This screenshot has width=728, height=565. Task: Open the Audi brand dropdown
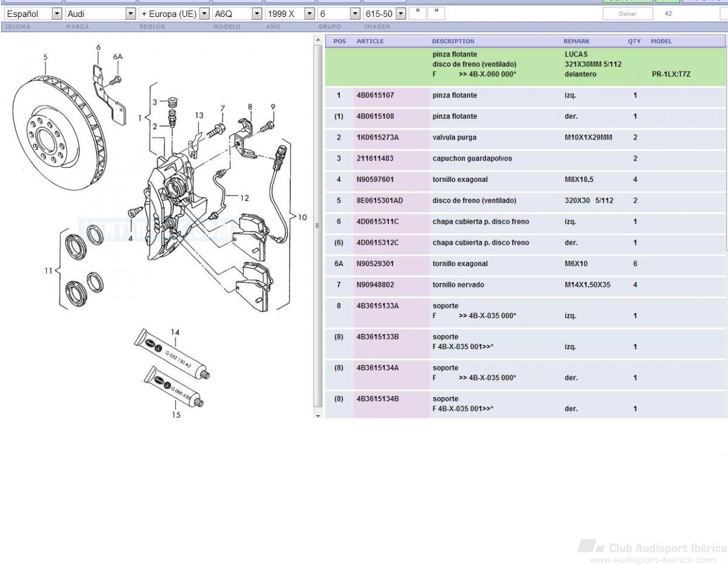tap(100, 13)
